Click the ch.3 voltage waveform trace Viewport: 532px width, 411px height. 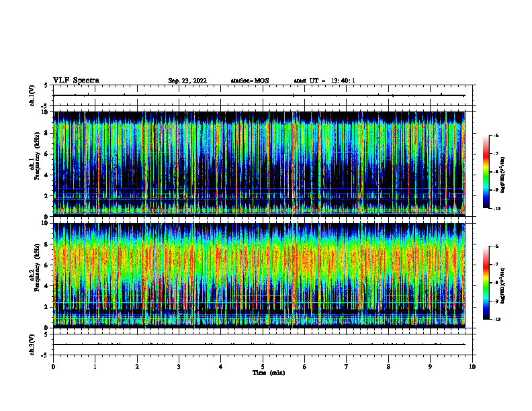point(259,345)
